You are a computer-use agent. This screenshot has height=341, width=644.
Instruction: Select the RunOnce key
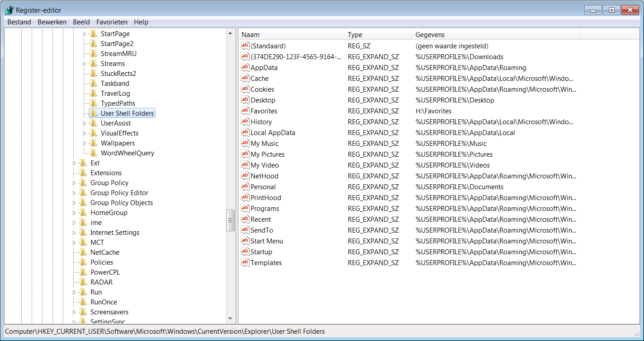pyautogui.click(x=104, y=302)
